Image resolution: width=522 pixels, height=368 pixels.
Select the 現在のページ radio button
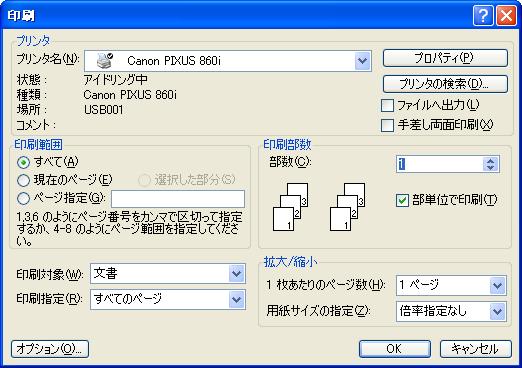(x=23, y=180)
